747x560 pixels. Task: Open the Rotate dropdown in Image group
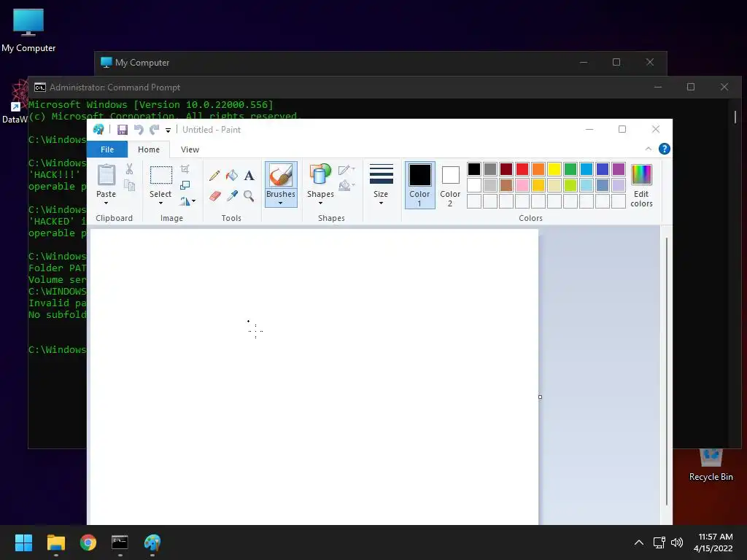point(187,201)
